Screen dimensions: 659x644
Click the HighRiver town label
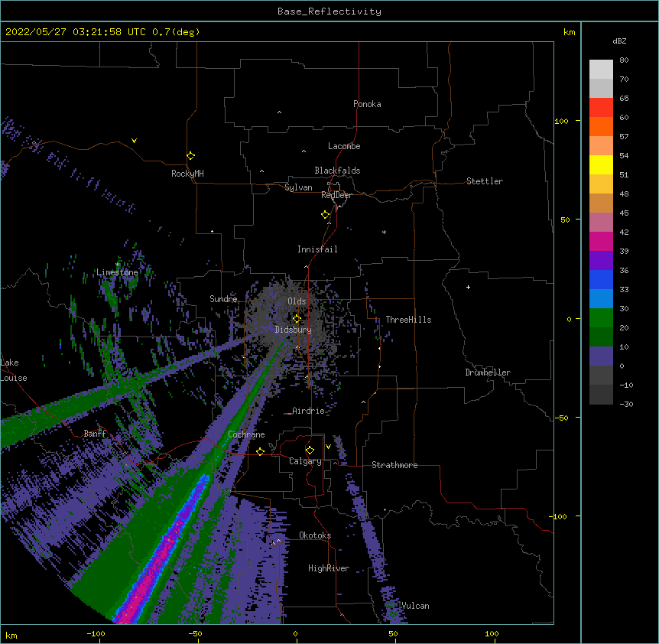point(329,568)
